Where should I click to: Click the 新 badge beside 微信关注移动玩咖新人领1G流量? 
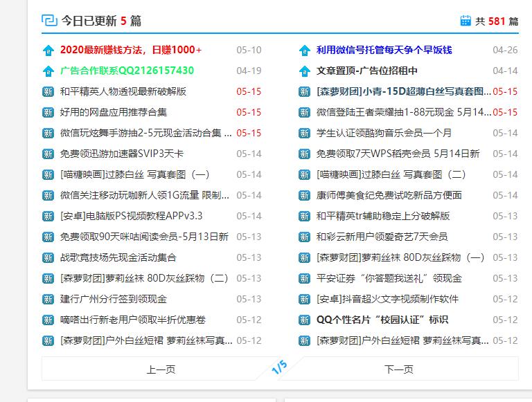[48, 196]
